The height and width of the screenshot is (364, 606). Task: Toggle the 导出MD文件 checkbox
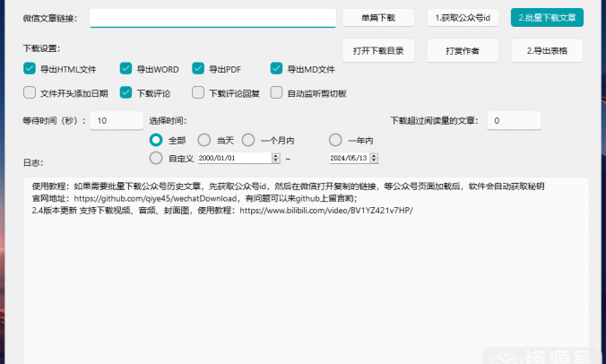(276, 69)
